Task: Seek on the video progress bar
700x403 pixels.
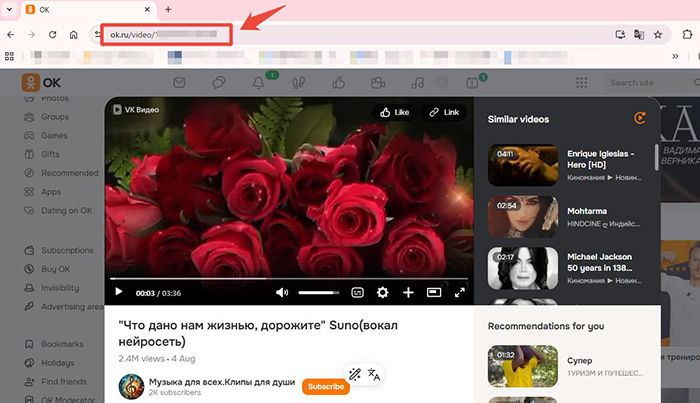Action: 289,278
